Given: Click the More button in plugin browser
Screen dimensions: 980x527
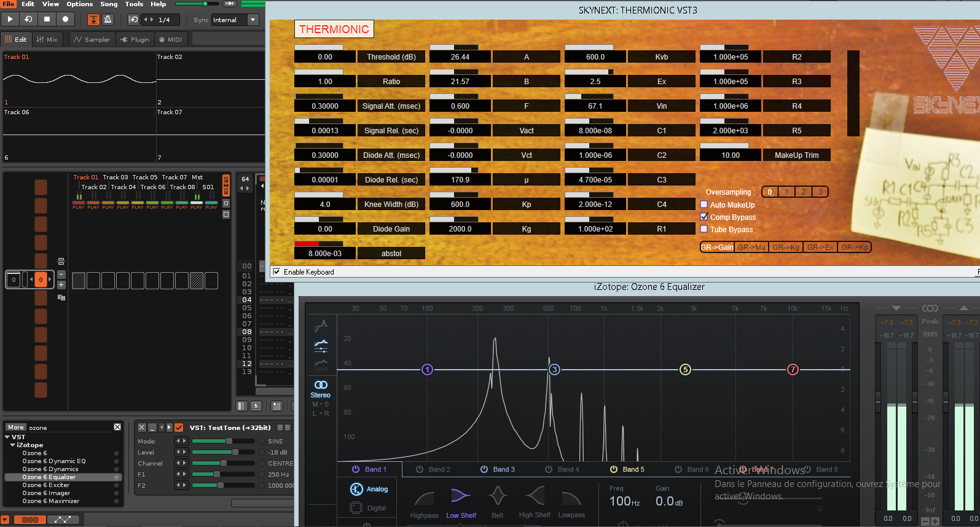Looking at the screenshot, I should pos(16,427).
